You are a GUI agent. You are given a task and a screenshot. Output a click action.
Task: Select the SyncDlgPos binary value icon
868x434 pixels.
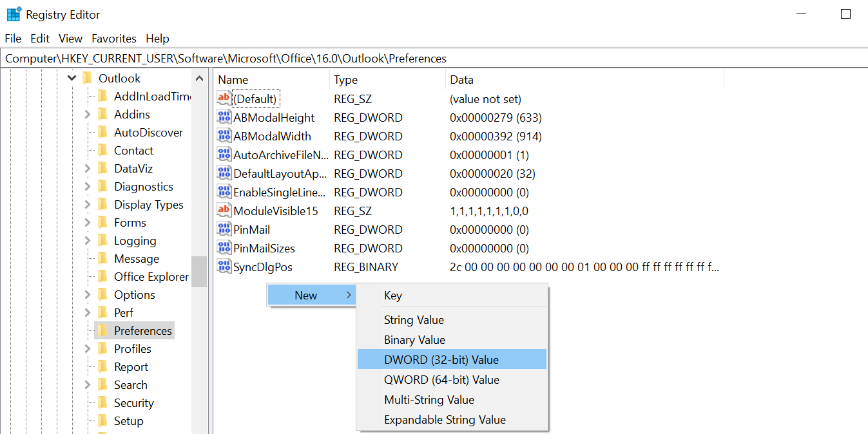[x=224, y=267]
